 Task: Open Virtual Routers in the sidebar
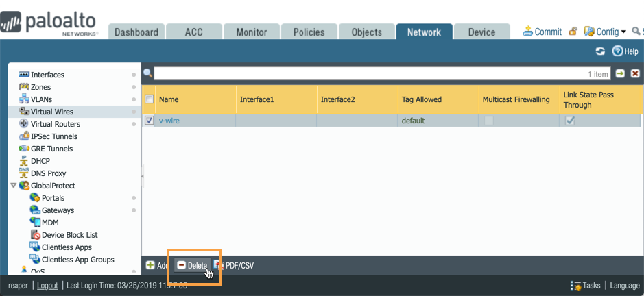[56, 124]
